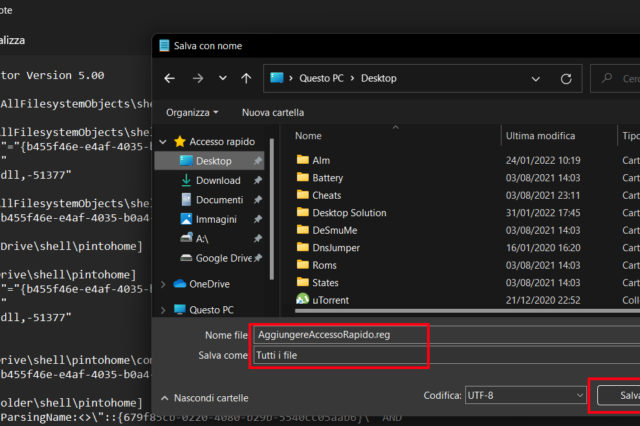The width and height of the screenshot is (640, 426).
Task: Expand the recent locations dropdown
Action: pos(221,78)
